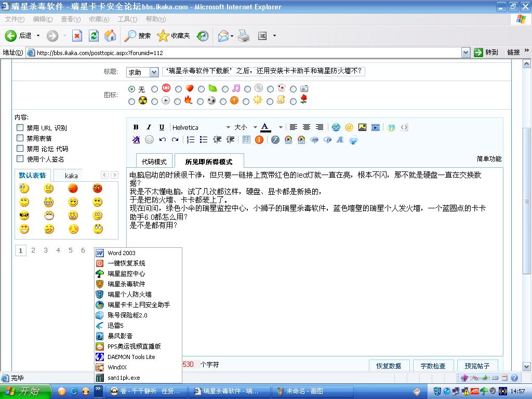Select the radiation symbol post icon radio
Screen dimensions: 532x399
(131, 101)
